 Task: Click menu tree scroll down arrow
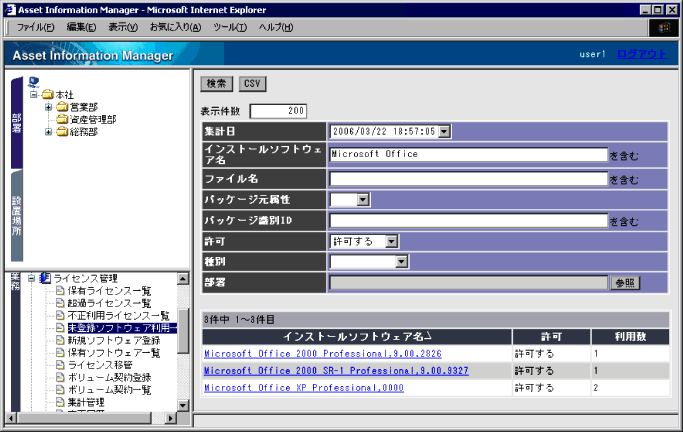pyautogui.click(x=183, y=405)
